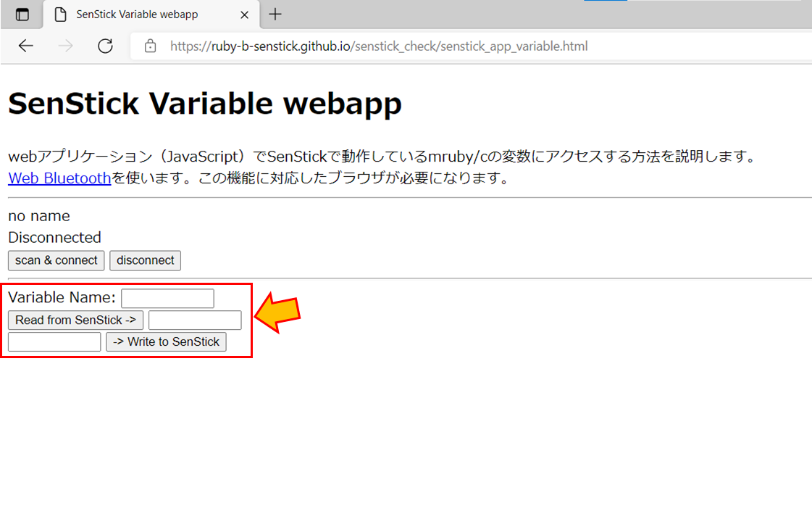The width and height of the screenshot is (812, 522).
Task: Click the orange arrow annotation
Action: pyautogui.click(x=280, y=312)
